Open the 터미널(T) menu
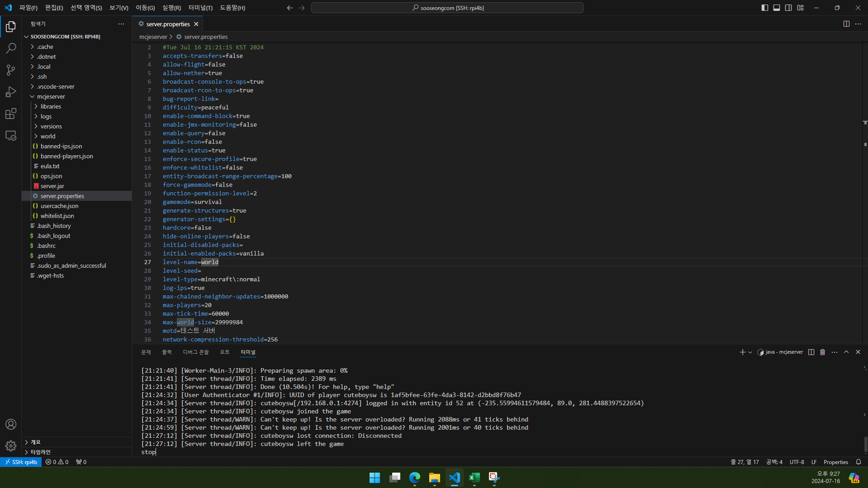 click(200, 8)
